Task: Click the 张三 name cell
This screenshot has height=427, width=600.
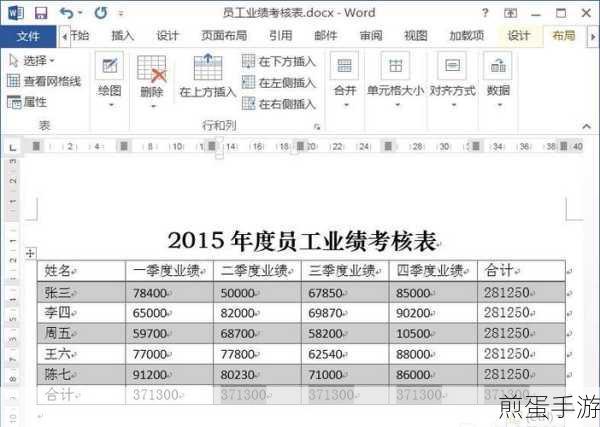Action: (81, 292)
